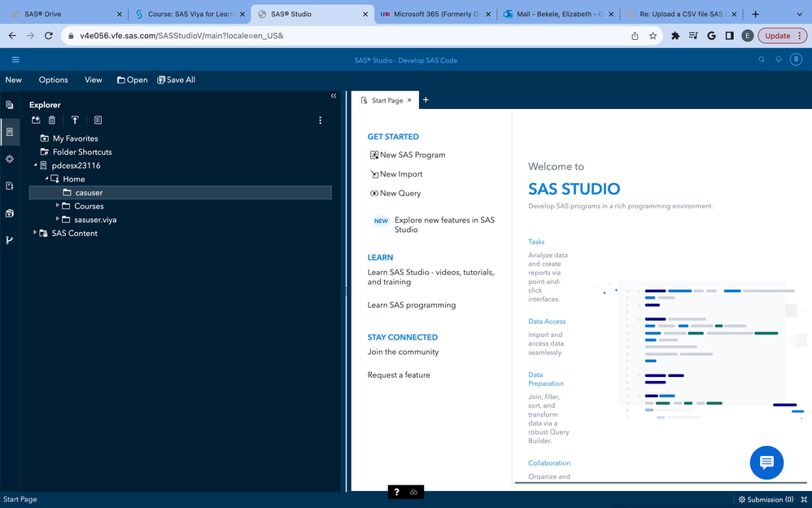This screenshot has width=812, height=508.
Task: Click the upload files icon in Explorer
Action: click(x=74, y=120)
